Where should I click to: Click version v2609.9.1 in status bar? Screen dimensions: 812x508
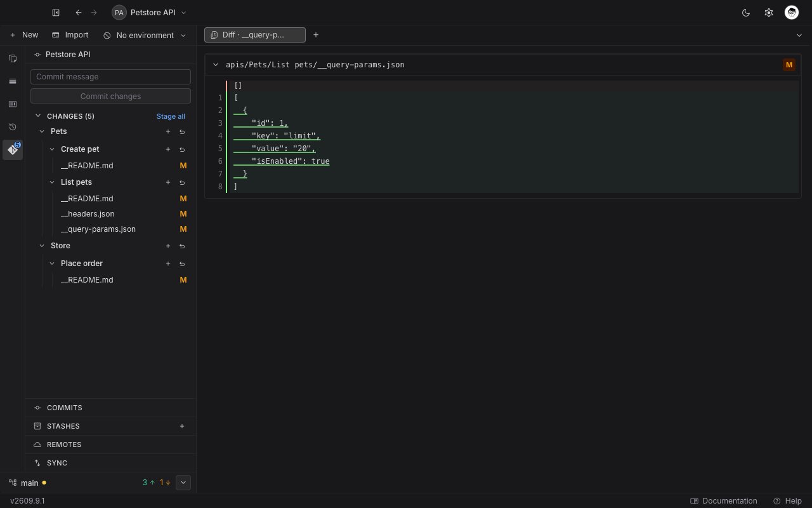click(27, 501)
